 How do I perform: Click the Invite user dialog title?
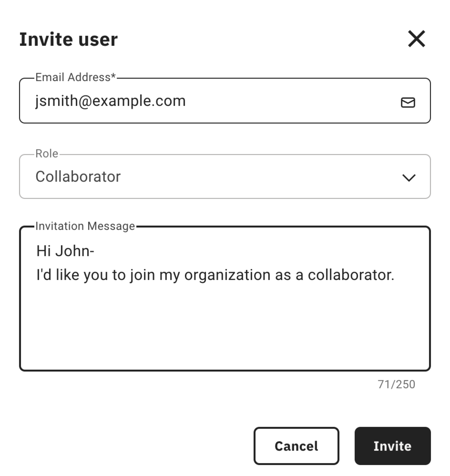[x=69, y=38]
